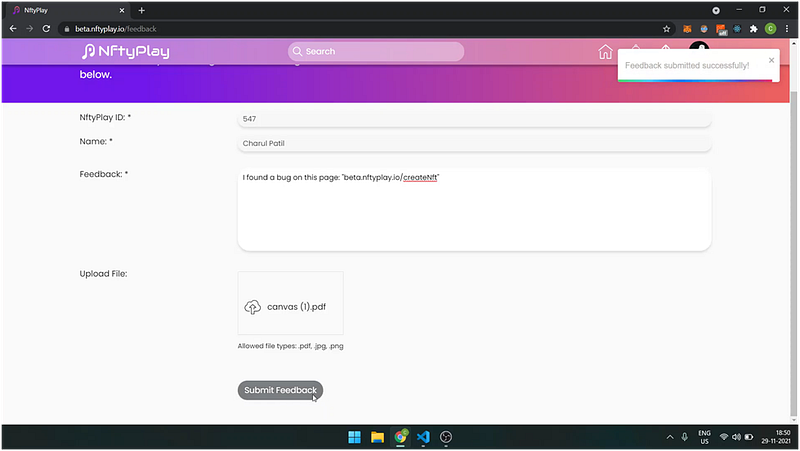Show hidden tray icons chevron
Viewport: 800px width, 451px height.
[670, 437]
